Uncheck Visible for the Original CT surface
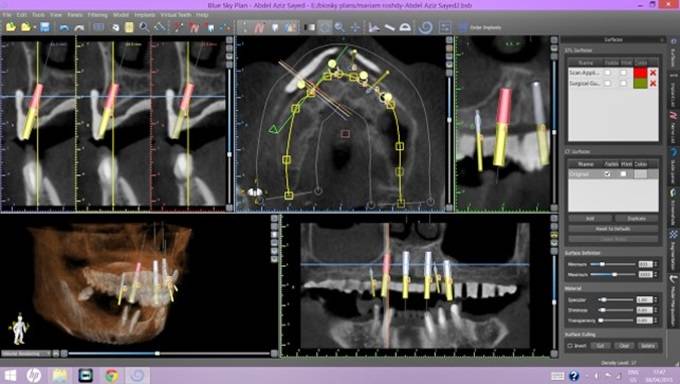The width and height of the screenshot is (680, 384). point(608,174)
